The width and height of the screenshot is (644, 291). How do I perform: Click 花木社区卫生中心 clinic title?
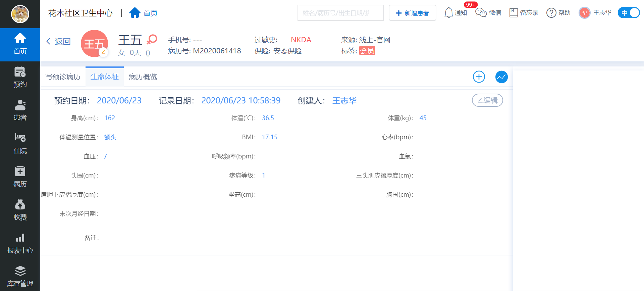click(x=80, y=13)
